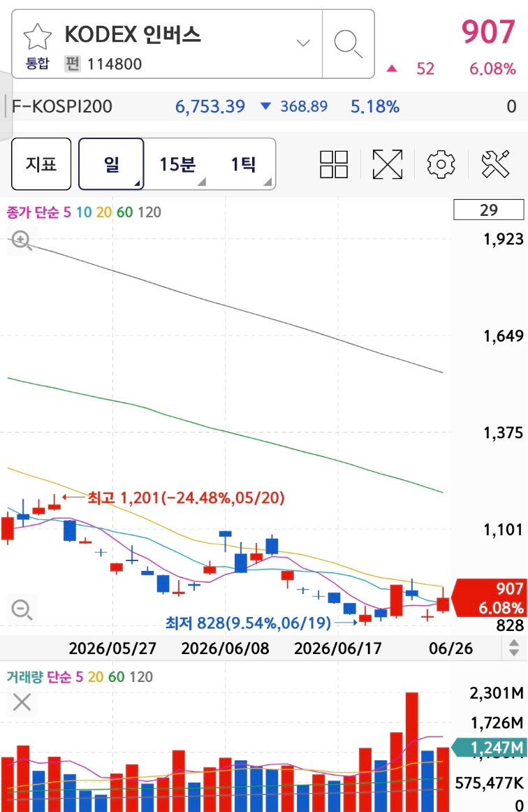The width and height of the screenshot is (528, 812).
Task: Tap the current price 907 at top
Action: point(488,31)
